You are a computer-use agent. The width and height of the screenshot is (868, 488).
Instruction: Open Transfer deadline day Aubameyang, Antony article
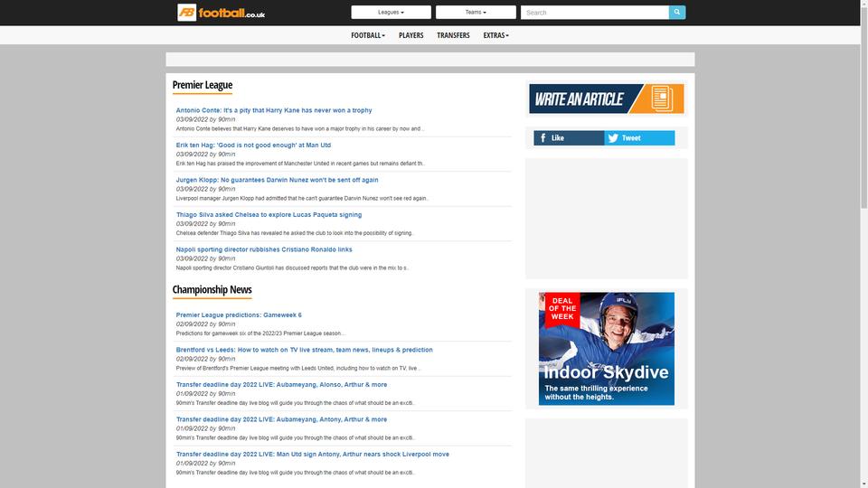point(282,419)
